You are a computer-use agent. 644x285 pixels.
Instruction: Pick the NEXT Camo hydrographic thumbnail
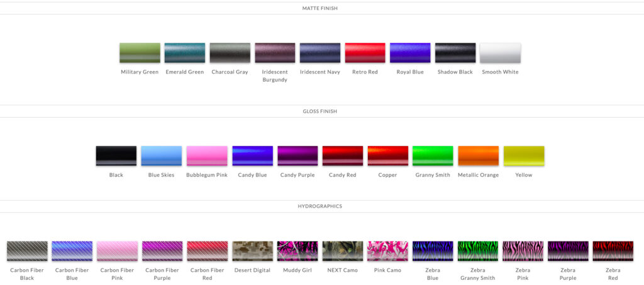point(343,251)
